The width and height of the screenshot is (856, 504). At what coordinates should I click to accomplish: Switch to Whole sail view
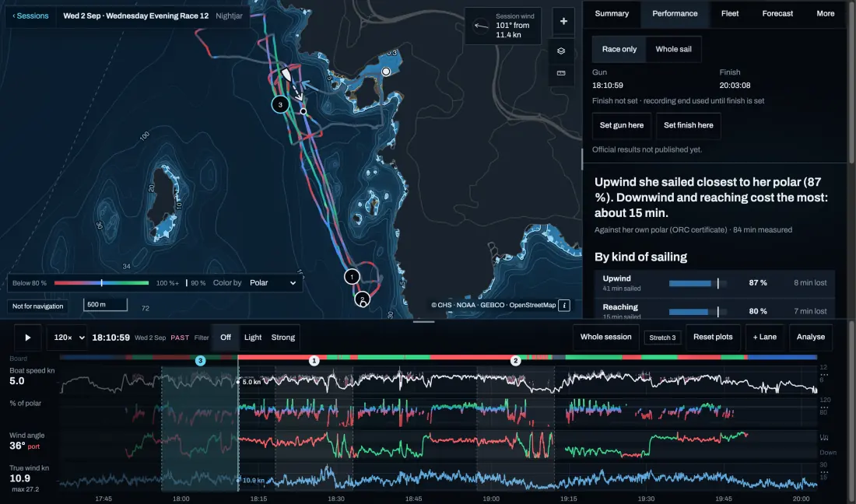673,49
